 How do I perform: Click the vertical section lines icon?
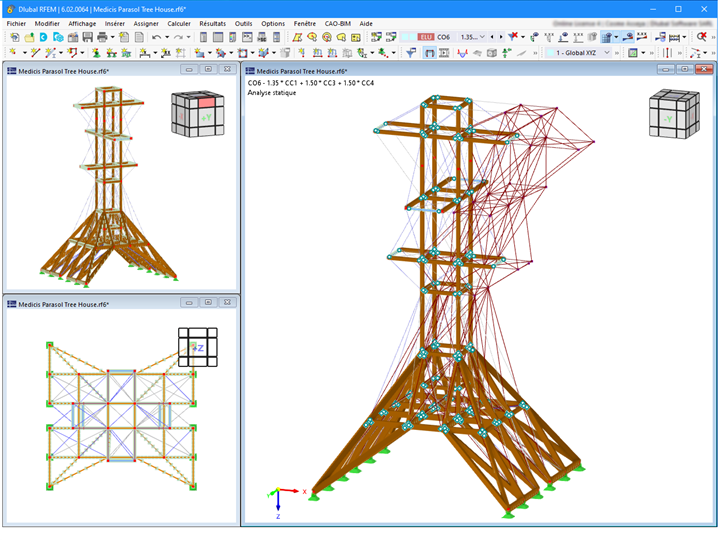(667, 53)
